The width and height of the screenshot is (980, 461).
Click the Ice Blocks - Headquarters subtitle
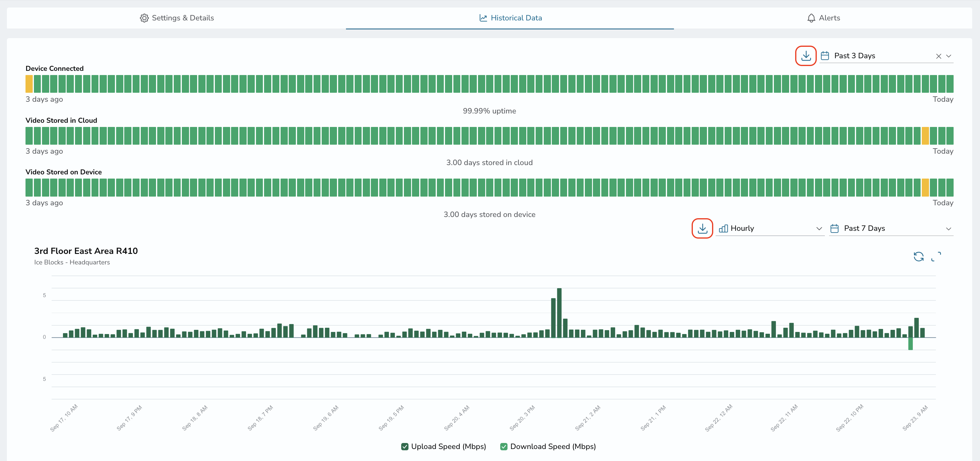[x=72, y=262]
